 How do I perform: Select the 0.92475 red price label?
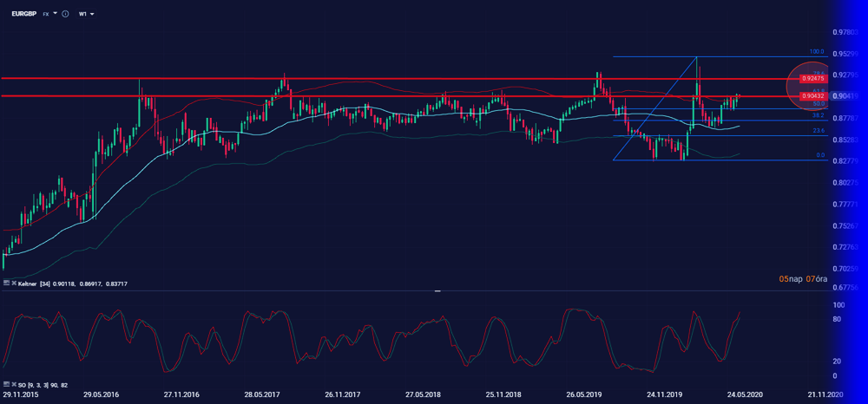coord(812,79)
